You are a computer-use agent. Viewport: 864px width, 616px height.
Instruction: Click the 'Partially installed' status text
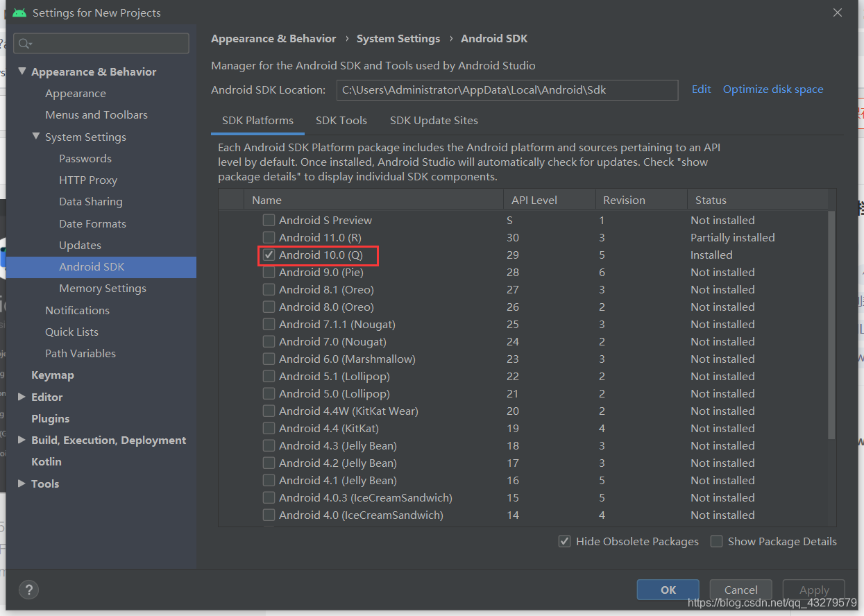[x=733, y=237]
